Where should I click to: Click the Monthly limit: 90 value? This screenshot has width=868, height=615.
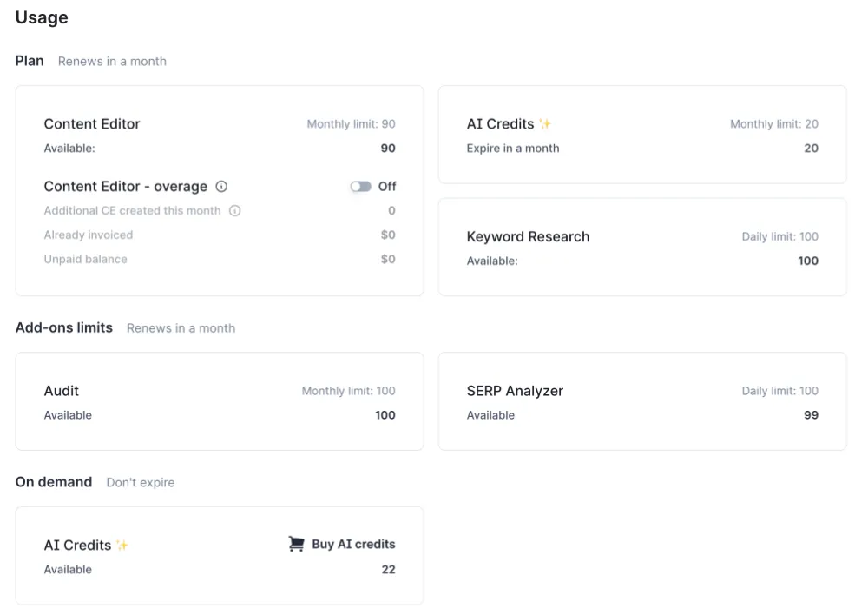[x=350, y=123]
